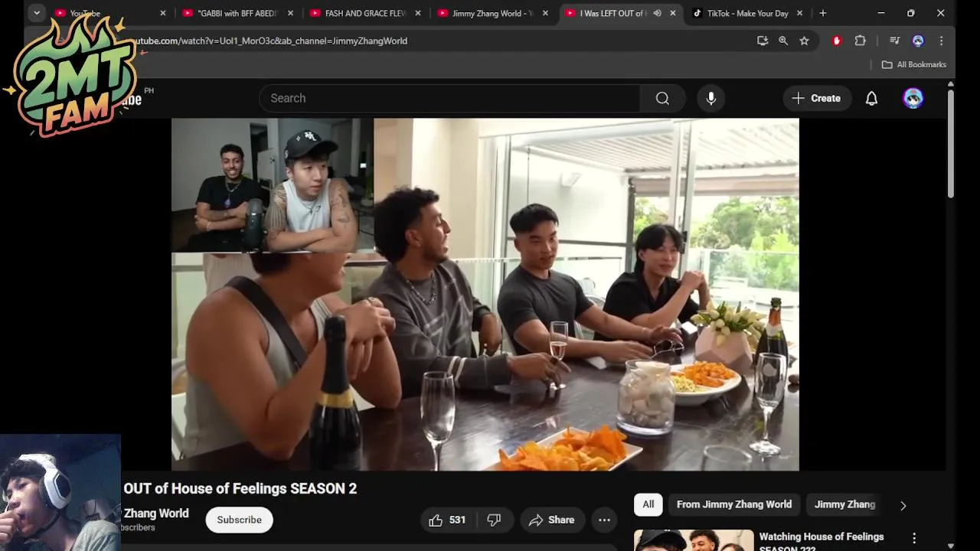Expand the tab search dropdown
Viewport: 980px width, 551px height.
pyautogui.click(x=36, y=13)
